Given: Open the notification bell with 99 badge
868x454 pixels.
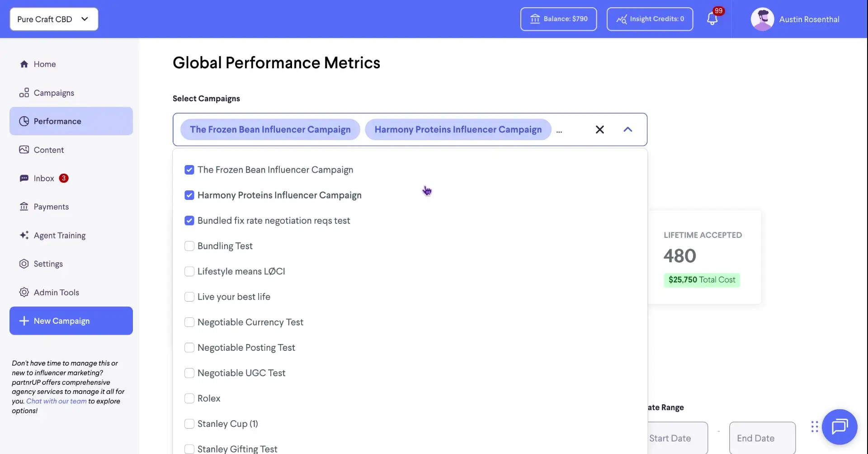Looking at the screenshot, I should click(x=713, y=19).
